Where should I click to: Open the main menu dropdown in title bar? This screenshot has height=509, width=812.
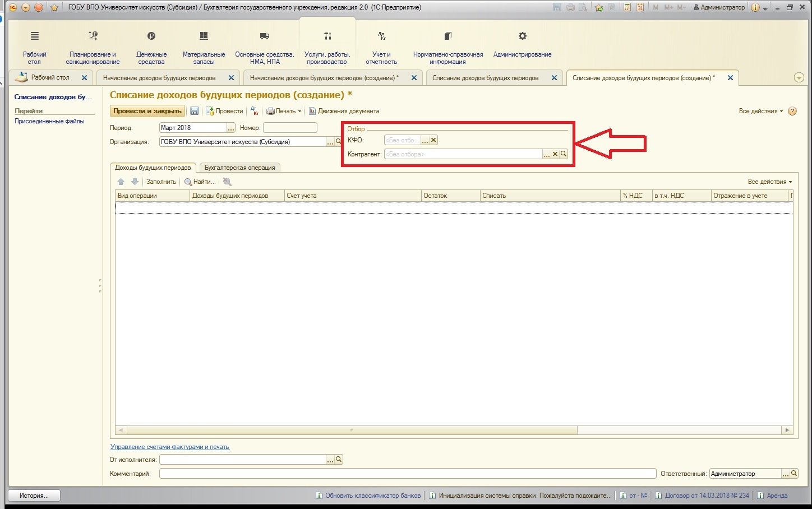[25, 7]
